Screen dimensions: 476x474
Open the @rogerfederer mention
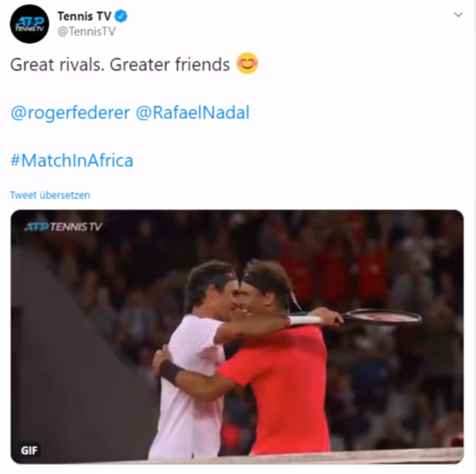tap(70, 113)
